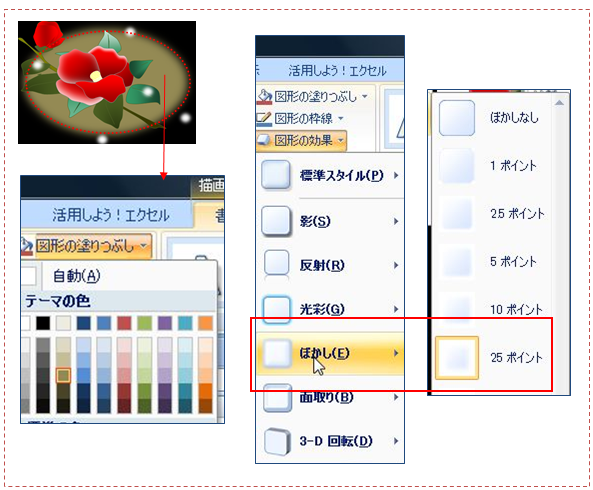Expand the 影(S) submenu arrow
The height and width of the screenshot is (490, 593).
396,221
